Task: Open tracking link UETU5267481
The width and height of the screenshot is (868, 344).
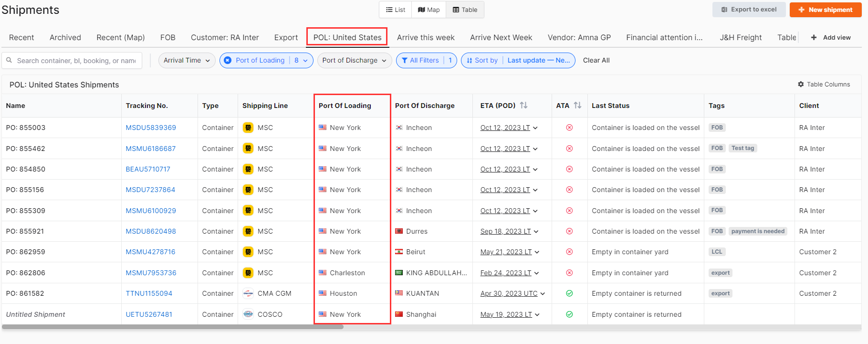Action: point(149,314)
